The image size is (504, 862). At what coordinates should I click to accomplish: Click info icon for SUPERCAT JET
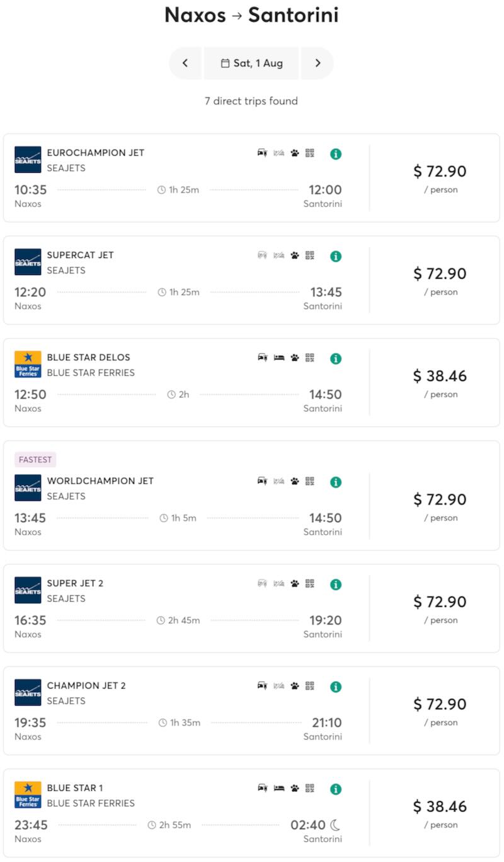click(x=336, y=256)
